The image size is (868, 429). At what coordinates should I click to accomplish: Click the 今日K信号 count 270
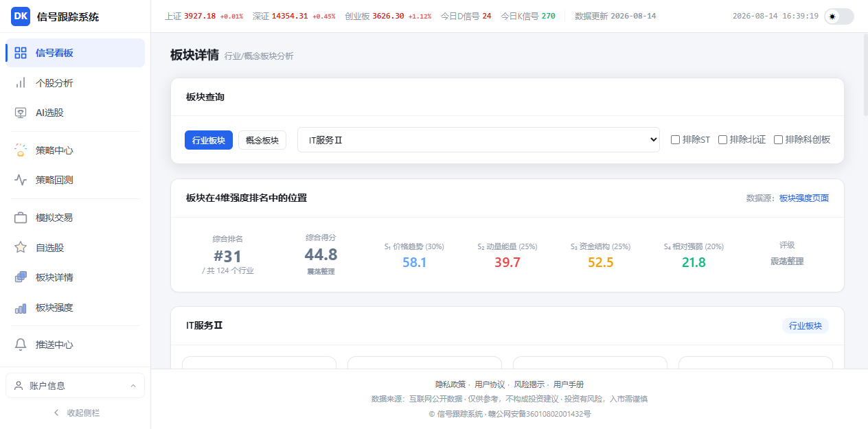(549, 16)
